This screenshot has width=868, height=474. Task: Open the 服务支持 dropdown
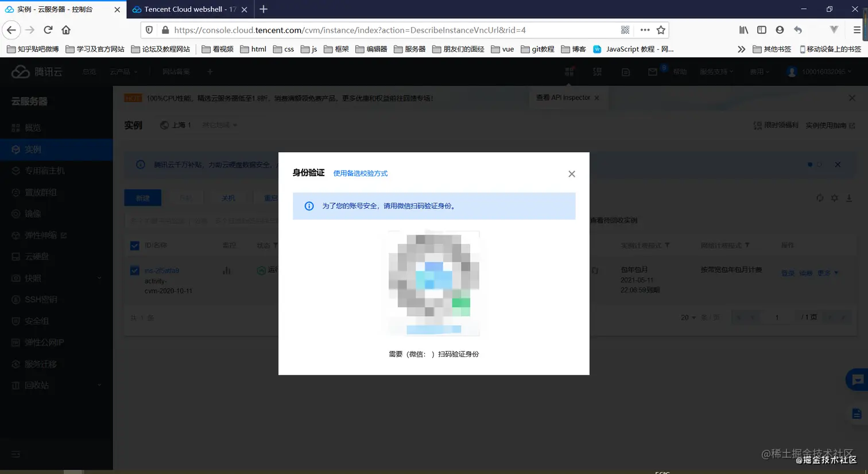tap(716, 72)
